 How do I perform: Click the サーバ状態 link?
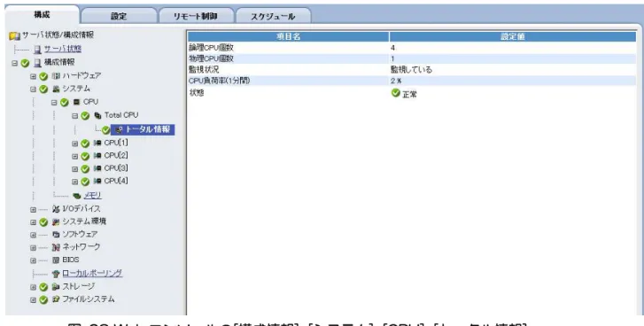tap(63, 49)
